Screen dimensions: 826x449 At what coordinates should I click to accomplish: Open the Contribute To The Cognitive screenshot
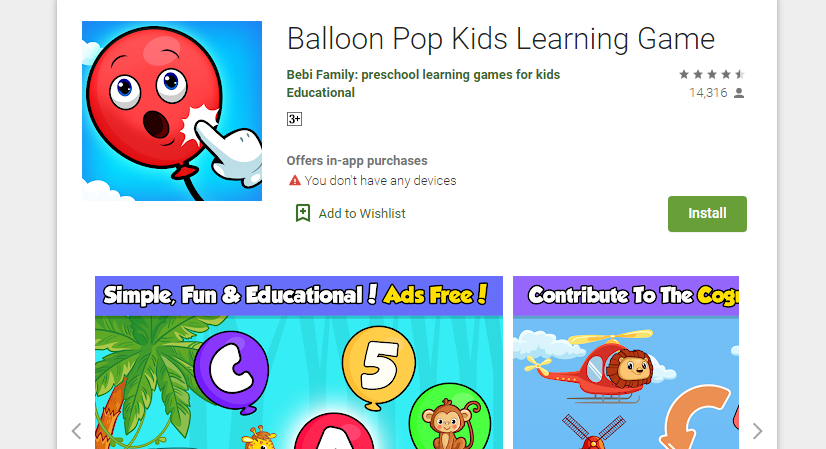click(x=626, y=363)
